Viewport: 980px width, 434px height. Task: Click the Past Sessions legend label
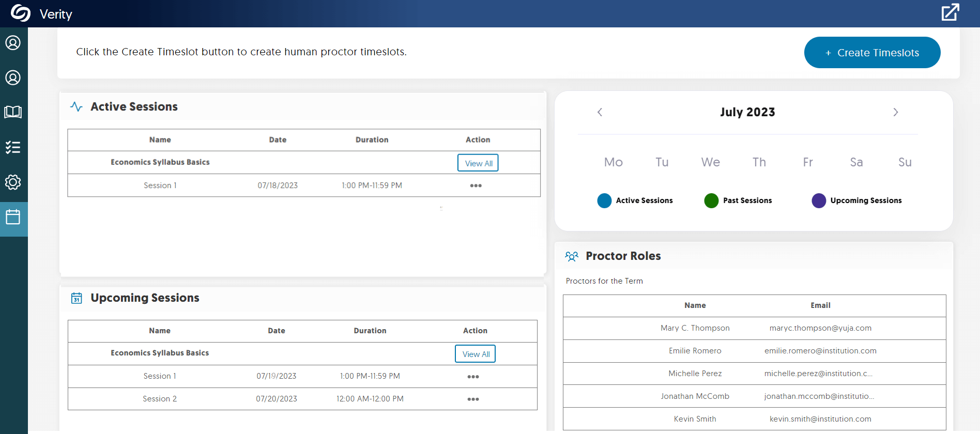[747, 200]
